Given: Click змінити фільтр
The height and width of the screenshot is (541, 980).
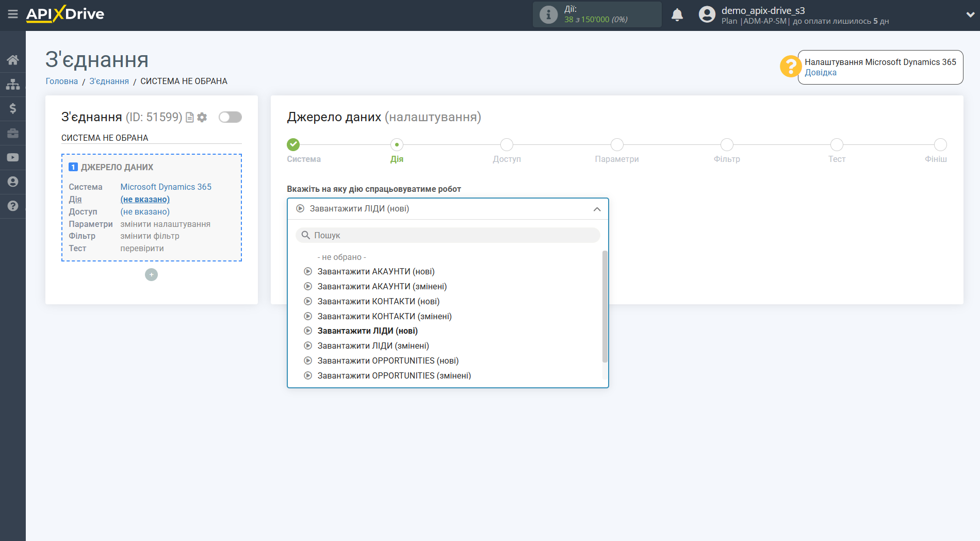Looking at the screenshot, I should tap(150, 236).
